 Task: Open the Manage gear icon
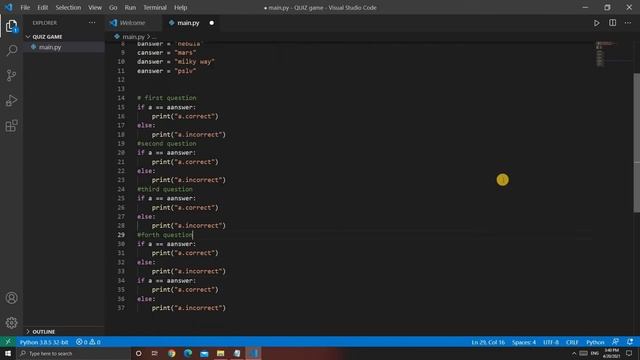coord(11,323)
